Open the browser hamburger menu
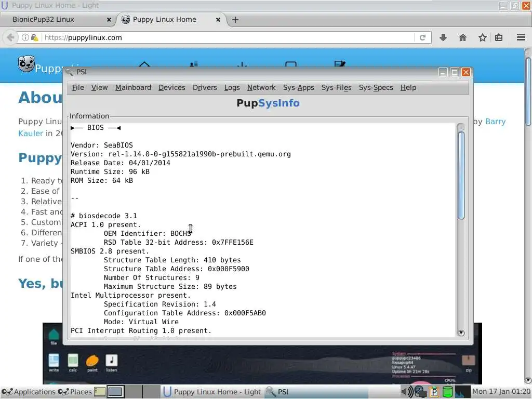 (x=521, y=37)
